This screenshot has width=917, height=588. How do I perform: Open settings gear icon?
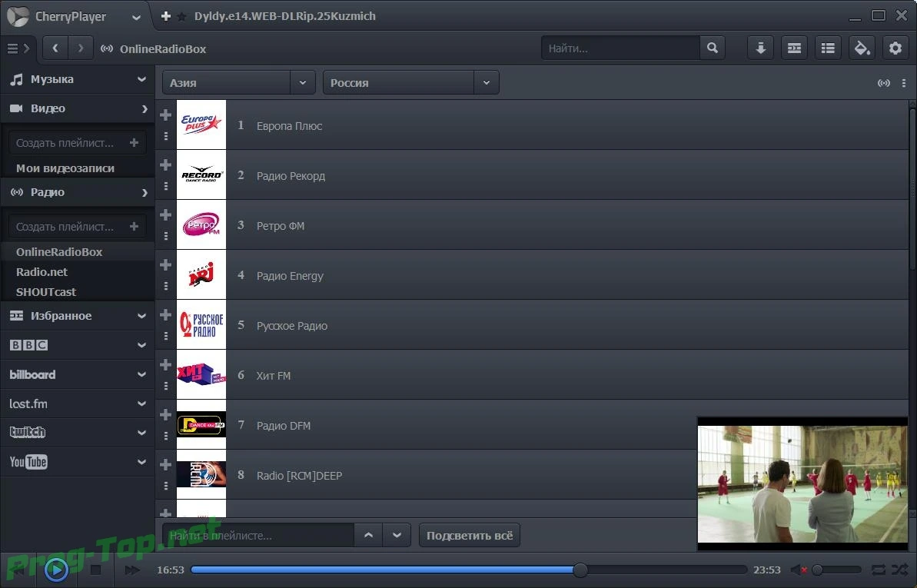pyautogui.click(x=895, y=48)
